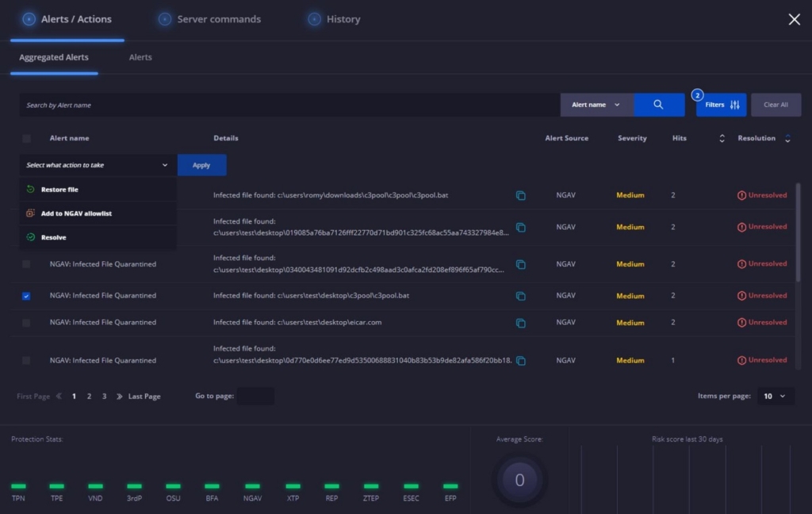Uncheck the selected c3pool.bat alert row
The image size is (812, 514).
pos(25,295)
